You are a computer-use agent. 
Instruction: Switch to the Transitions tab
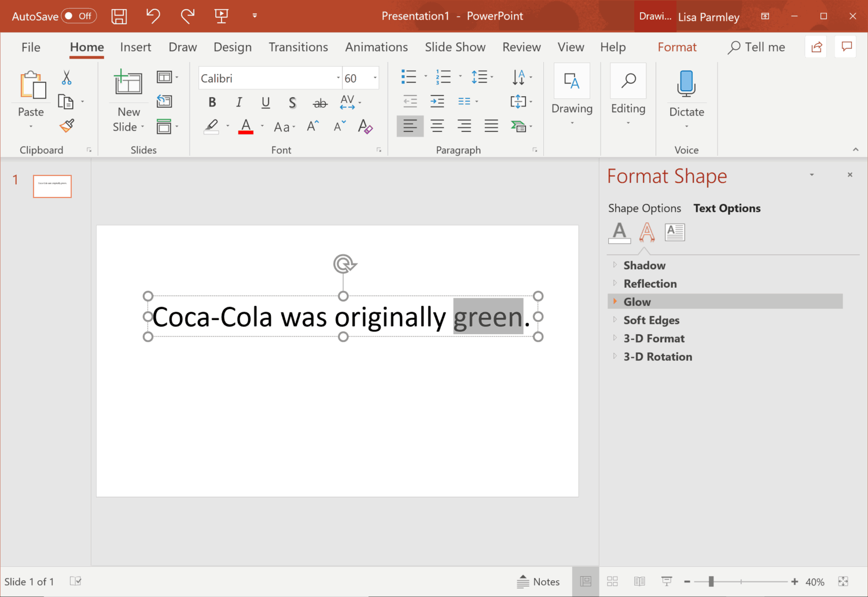[x=298, y=47]
